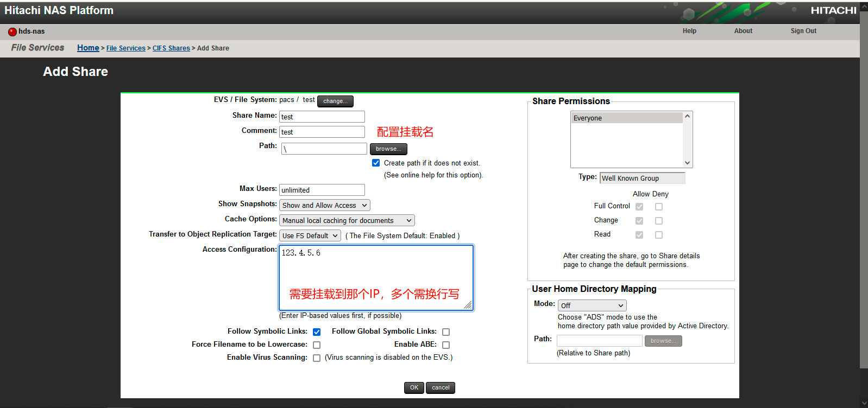
Task: Click resize handle of Access Configuration textarea
Action: coord(468,305)
